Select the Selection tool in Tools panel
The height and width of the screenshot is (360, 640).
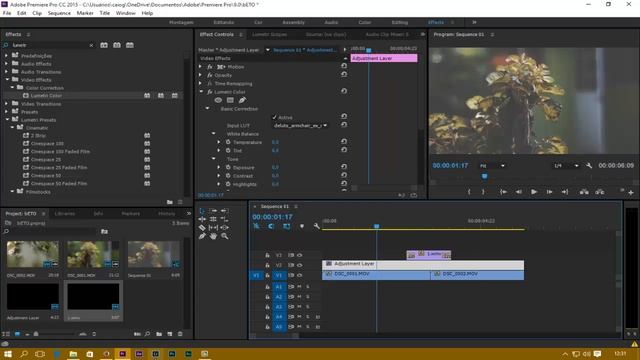coord(202,211)
